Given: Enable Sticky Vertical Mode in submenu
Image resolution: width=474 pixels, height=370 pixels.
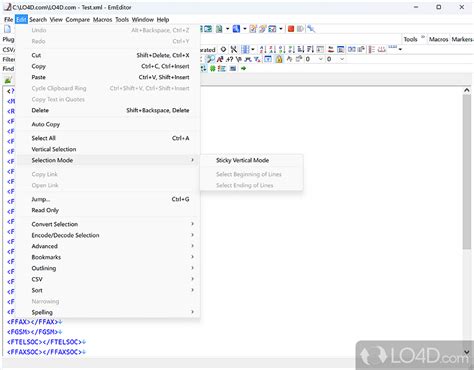Looking at the screenshot, I should [x=251, y=160].
